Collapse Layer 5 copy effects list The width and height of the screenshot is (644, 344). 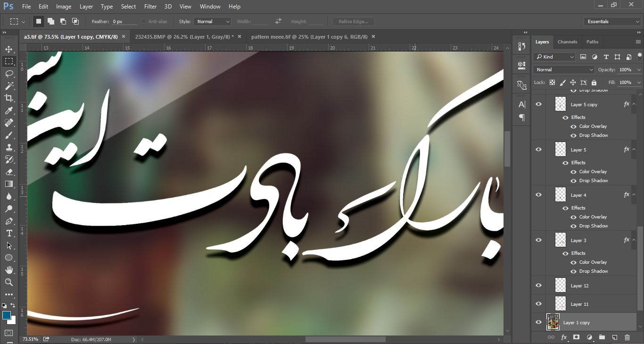634,104
